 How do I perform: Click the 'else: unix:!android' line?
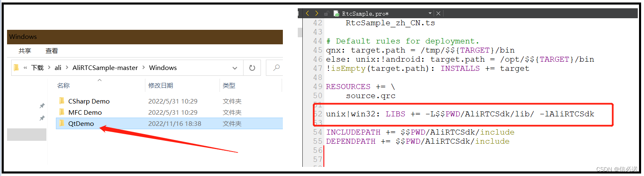[x=460, y=59]
